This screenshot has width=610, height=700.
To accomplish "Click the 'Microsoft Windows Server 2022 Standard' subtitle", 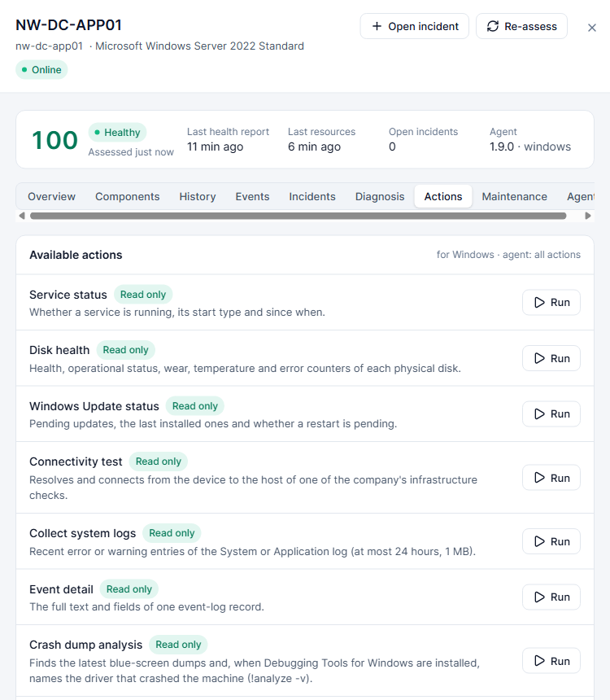I will [199, 46].
